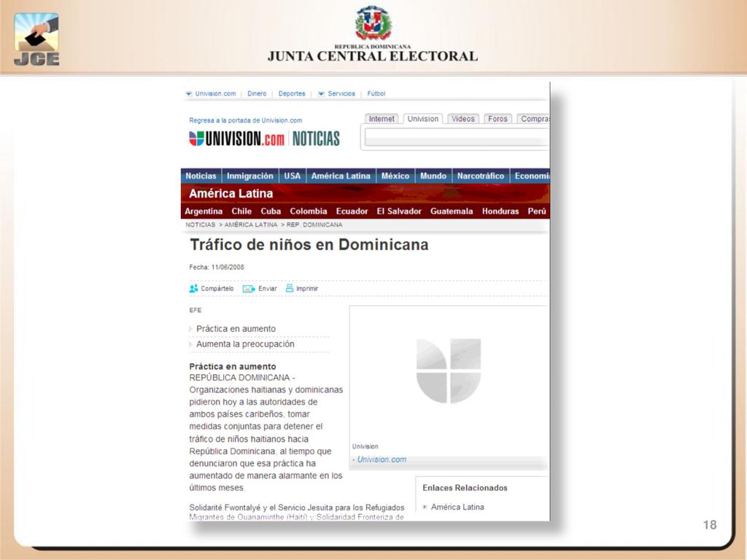Click the gray Univision placeholder image
Image resolution: width=747 pixels, height=560 pixels.
[449, 370]
